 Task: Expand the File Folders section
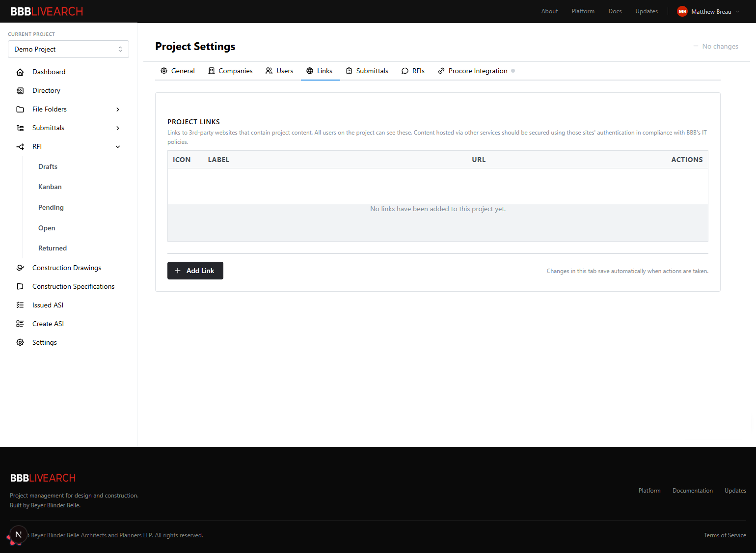point(118,110)
